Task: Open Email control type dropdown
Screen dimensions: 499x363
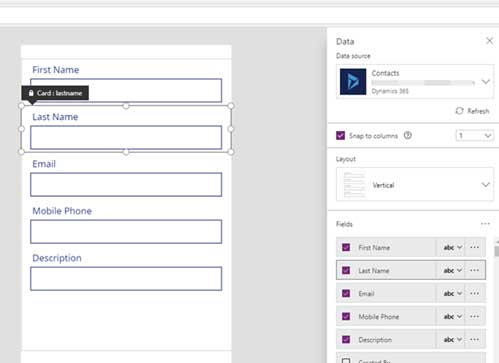Action: (x=452, y=293)
